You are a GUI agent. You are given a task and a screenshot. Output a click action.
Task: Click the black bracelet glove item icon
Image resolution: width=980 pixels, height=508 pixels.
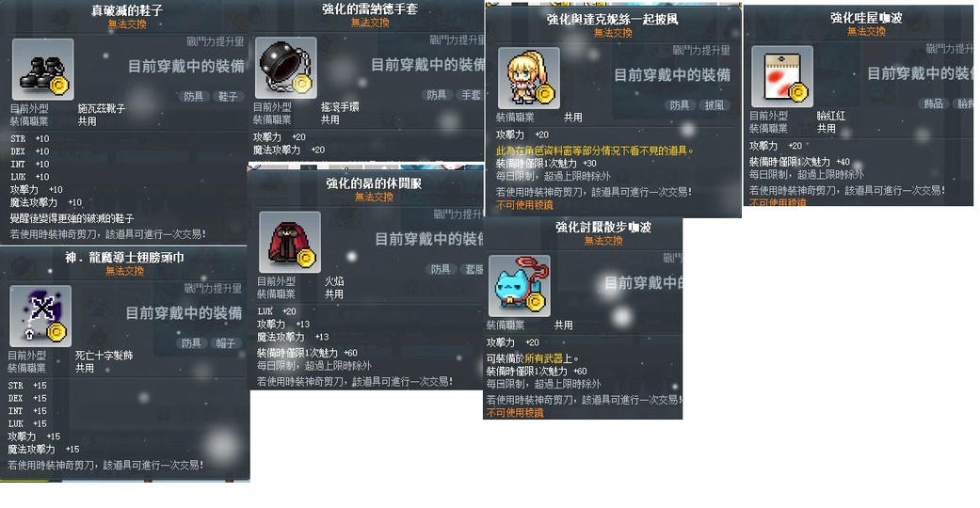tap(285, 68)
